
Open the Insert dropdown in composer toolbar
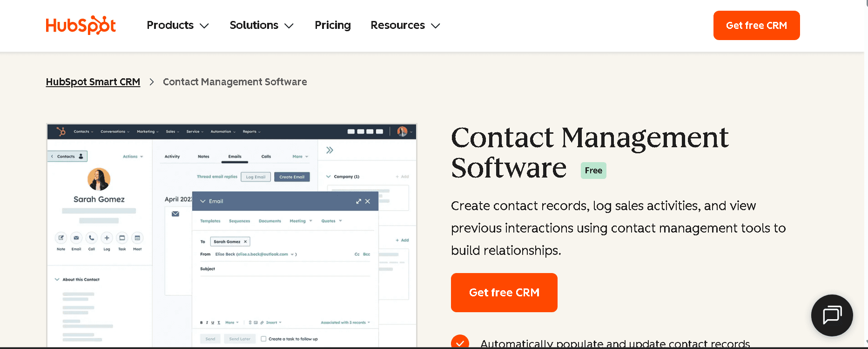[x=274, y=322]
